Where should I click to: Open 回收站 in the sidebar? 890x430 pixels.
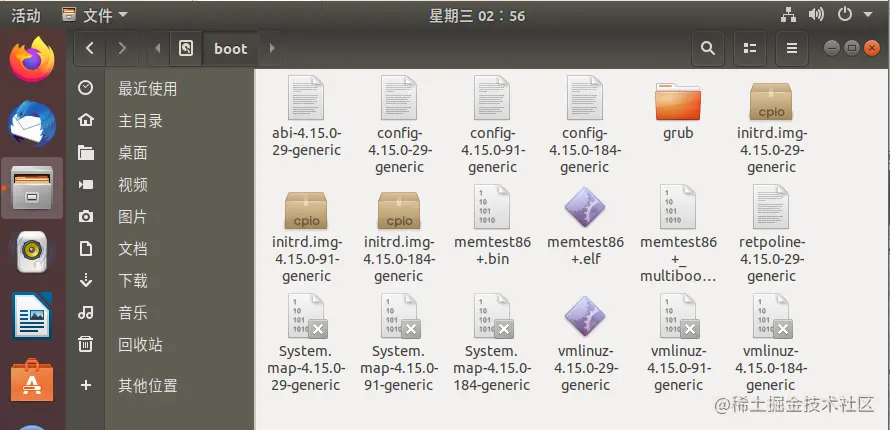[160, 345]
